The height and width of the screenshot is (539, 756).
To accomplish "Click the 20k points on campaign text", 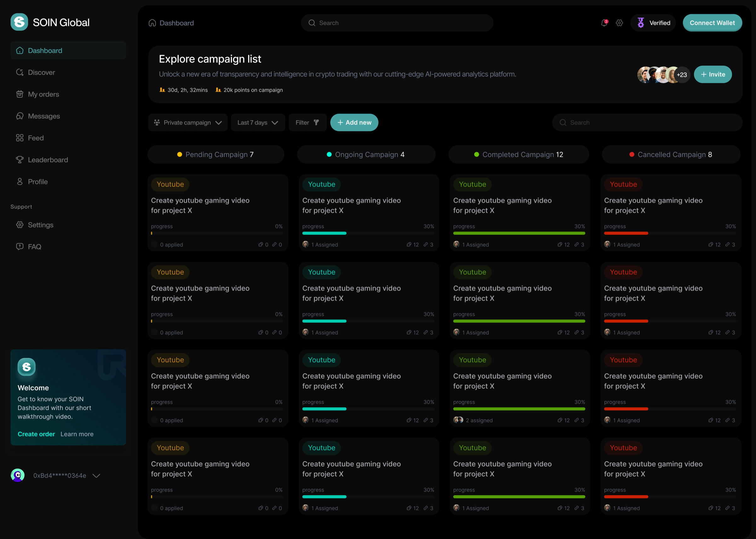I will (253, 90).
